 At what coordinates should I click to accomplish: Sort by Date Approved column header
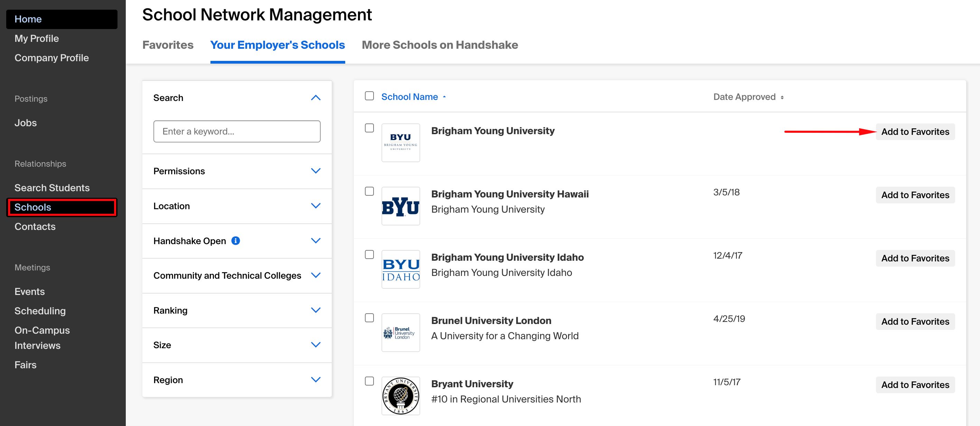744,97
